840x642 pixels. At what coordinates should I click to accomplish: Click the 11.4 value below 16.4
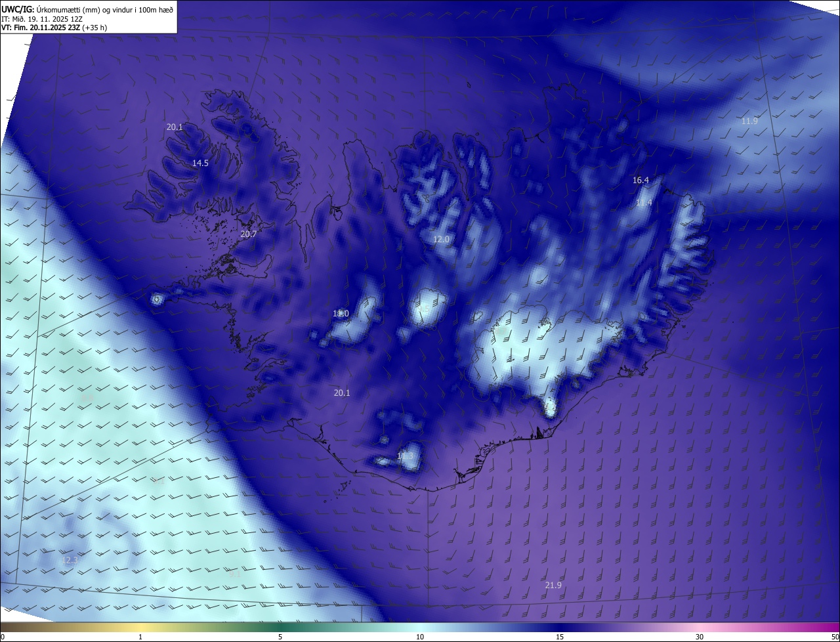point(644,203)
